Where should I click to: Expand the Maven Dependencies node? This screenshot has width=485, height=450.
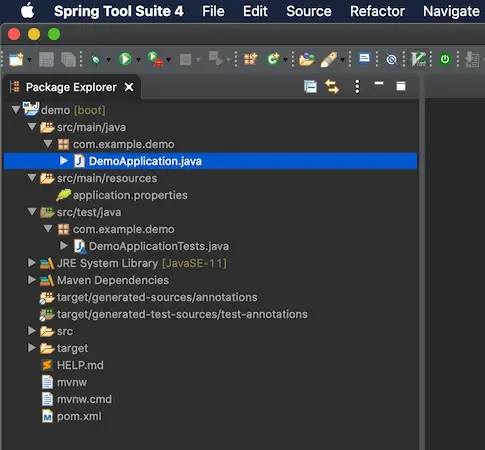click(32, 280)
